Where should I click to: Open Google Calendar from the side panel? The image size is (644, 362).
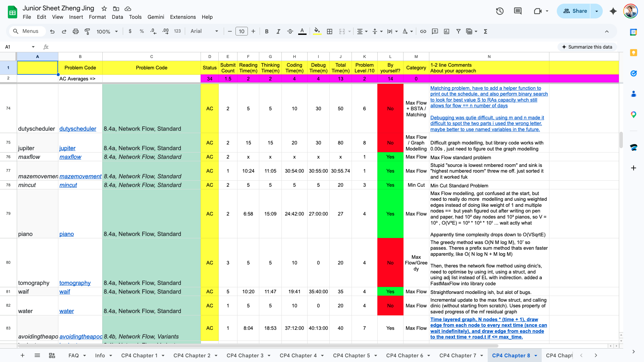pyautogui.click(x=634, y=32)
